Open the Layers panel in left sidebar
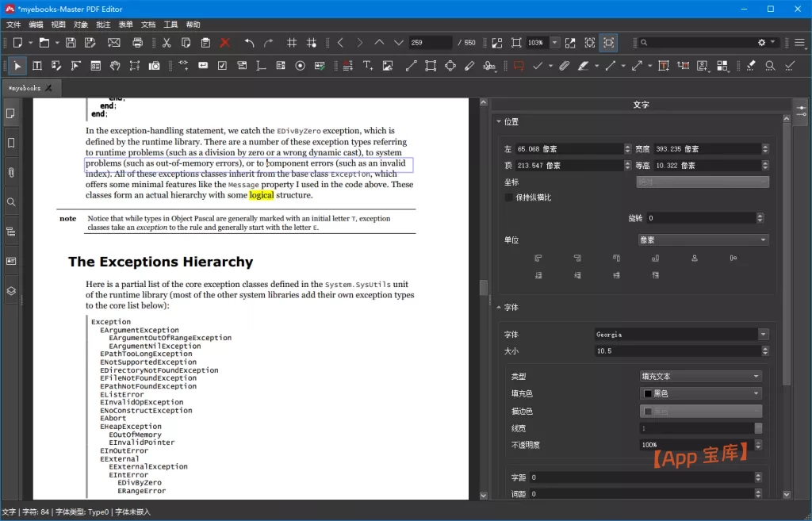Screen dimensions: 812x521 [11, 291]
